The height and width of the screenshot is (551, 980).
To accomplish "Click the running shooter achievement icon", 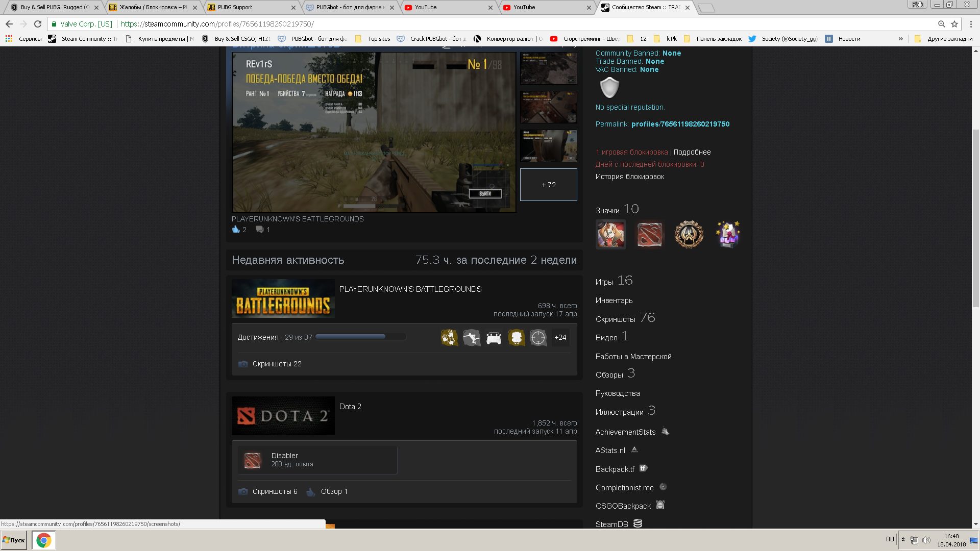I will [x=472, y=338].
